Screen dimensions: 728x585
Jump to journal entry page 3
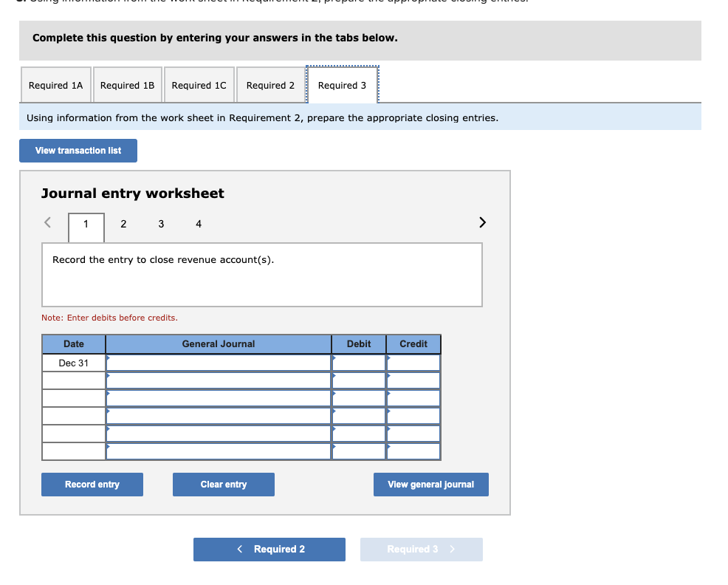click(x=160, y=223)
